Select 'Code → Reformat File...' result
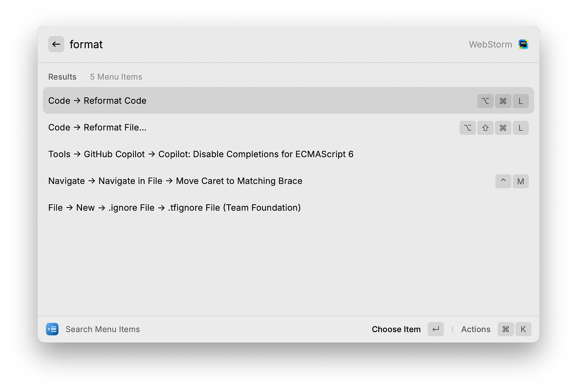 point(288,127)
